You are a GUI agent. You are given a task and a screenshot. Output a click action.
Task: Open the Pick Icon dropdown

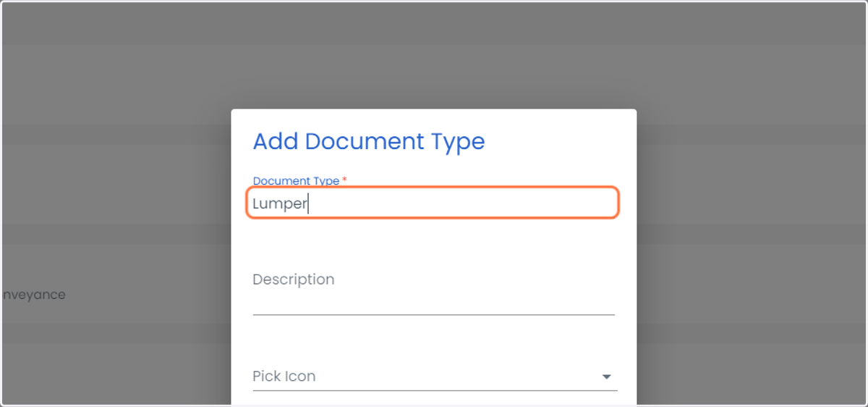(x=435, y=377)
